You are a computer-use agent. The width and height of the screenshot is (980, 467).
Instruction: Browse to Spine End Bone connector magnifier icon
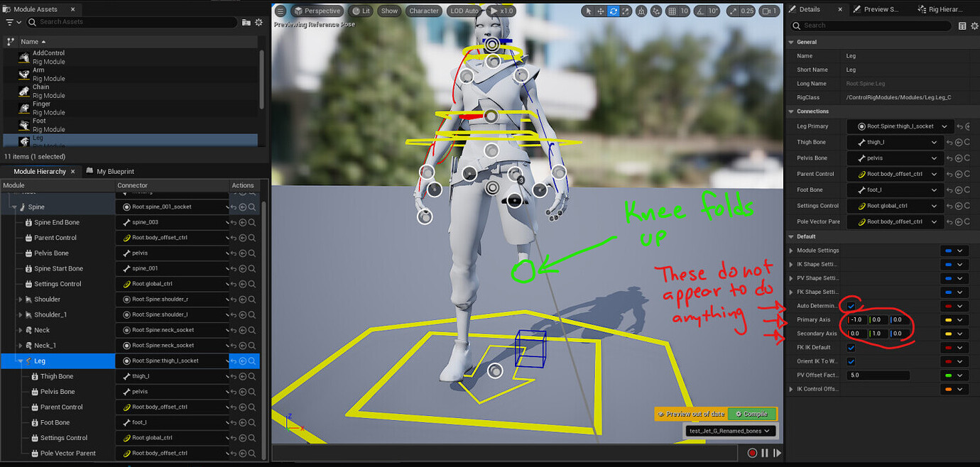click(252, 222)
